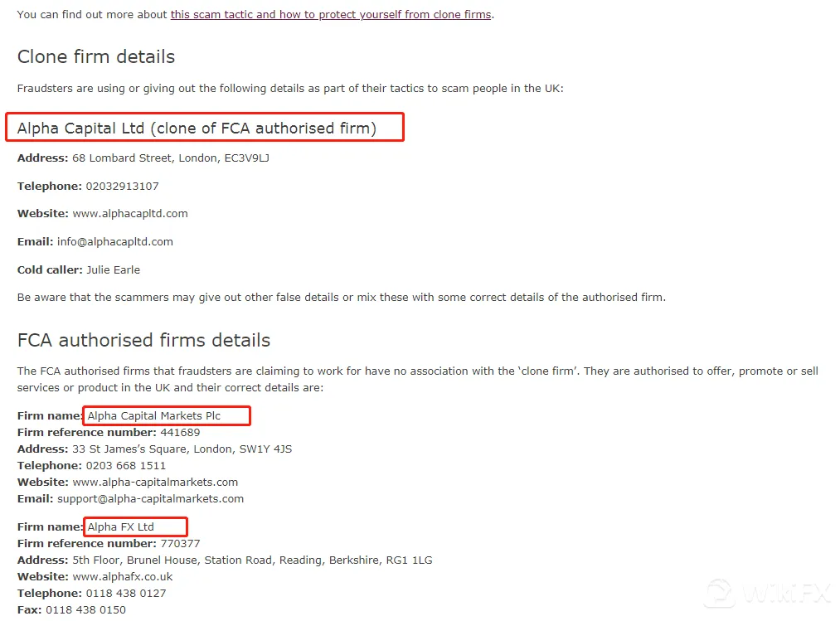
Task: Click the email info@alphacapltd.com
Action: [115, 241]
